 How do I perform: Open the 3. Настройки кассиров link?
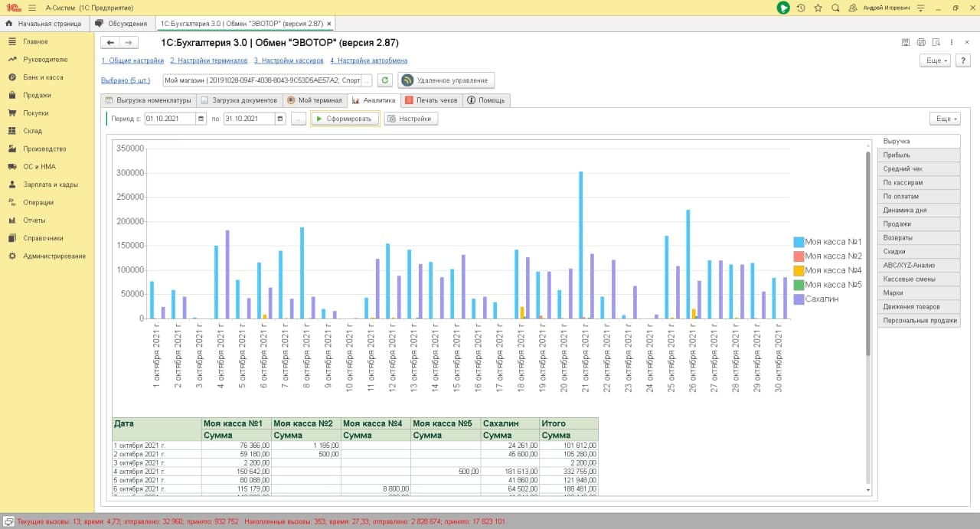pyautogui.click(x=289, y=60)
